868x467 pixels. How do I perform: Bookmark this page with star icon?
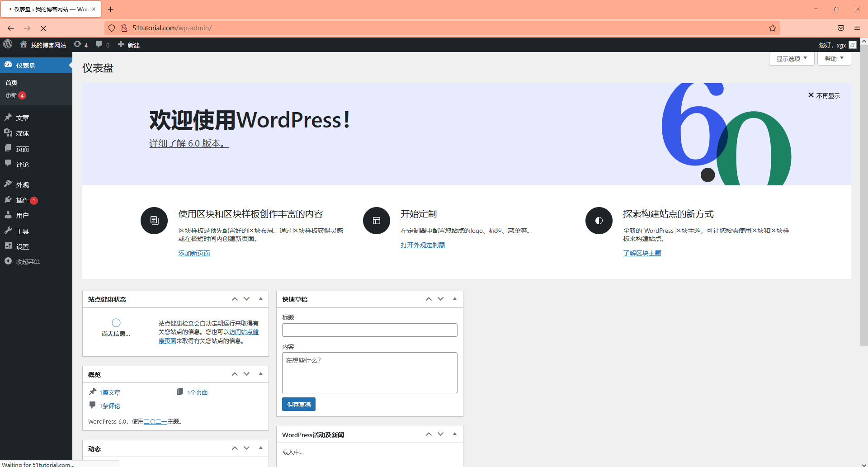point(773,28)
